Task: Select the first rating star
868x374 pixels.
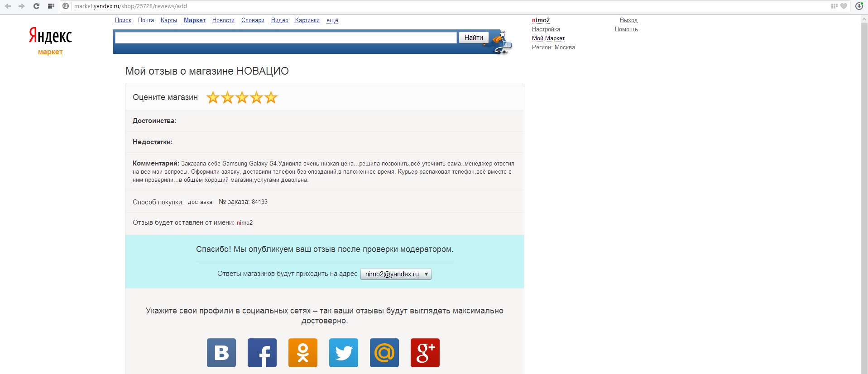Action: [213, 97]
